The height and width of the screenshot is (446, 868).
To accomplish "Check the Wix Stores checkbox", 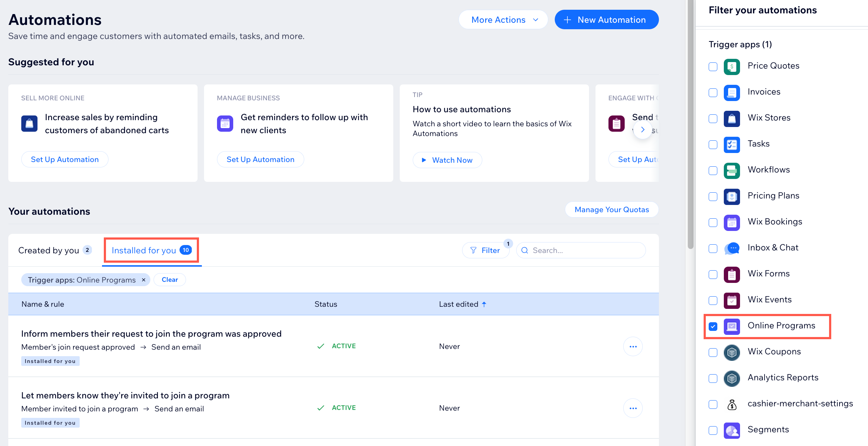I will 713,119.
